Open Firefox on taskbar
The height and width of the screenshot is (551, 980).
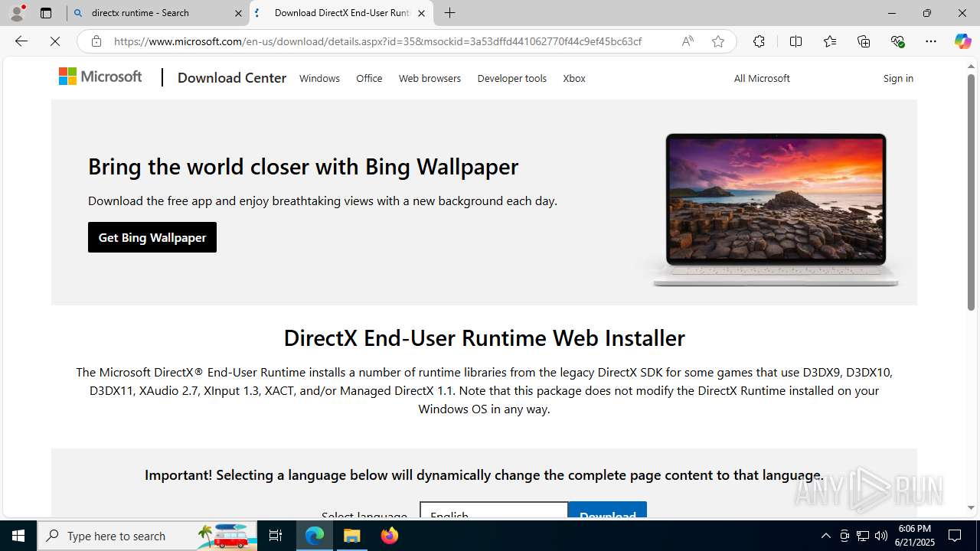(x=389, y=536)
